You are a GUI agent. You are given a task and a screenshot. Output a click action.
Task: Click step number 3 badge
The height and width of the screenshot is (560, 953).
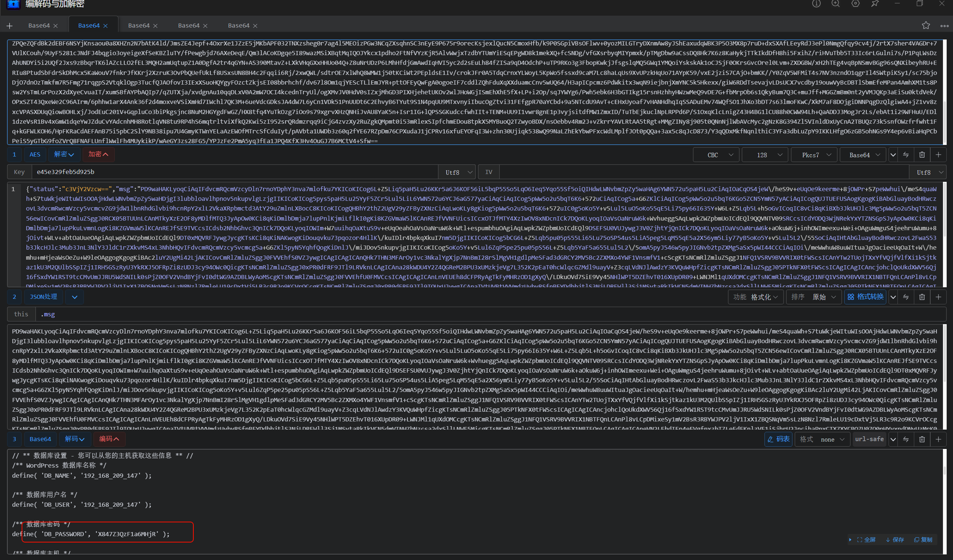pos(15,439)
